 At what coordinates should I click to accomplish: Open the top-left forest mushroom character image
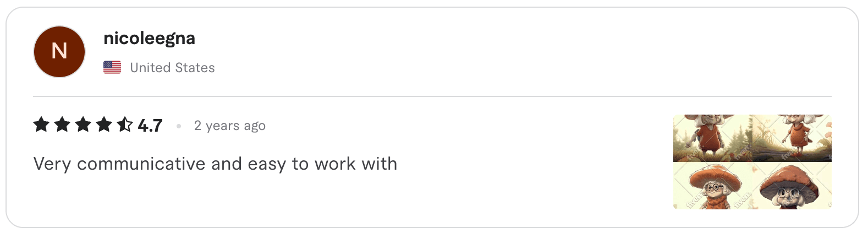point(712,138)
